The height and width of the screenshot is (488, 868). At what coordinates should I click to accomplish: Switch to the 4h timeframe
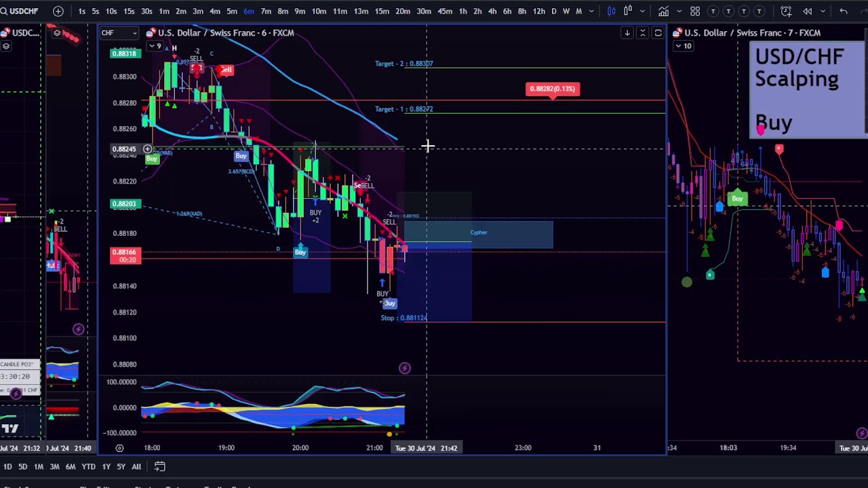click(x=492, y=11)
